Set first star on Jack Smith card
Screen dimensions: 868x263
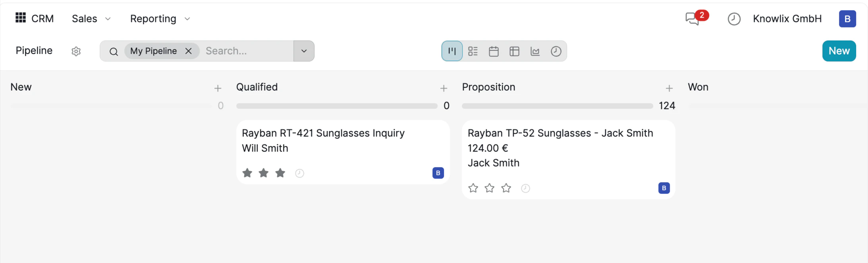pyautogui.click(x=473, y=188)
